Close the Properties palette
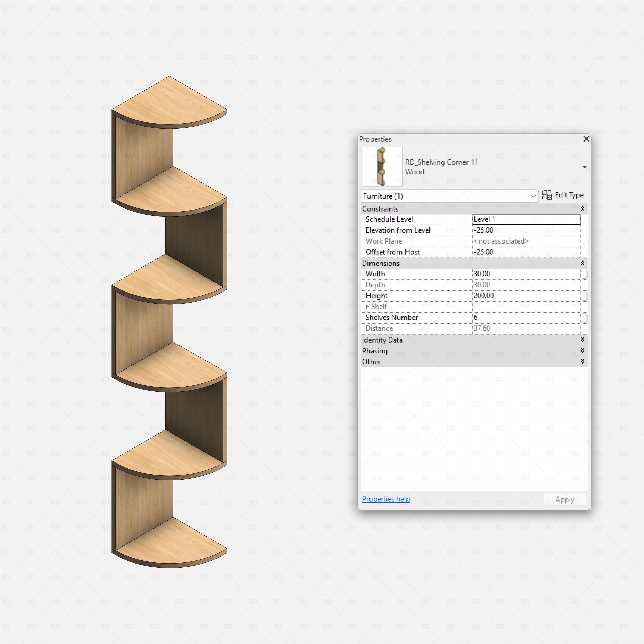The image size is (644, 644). point(586,139)
